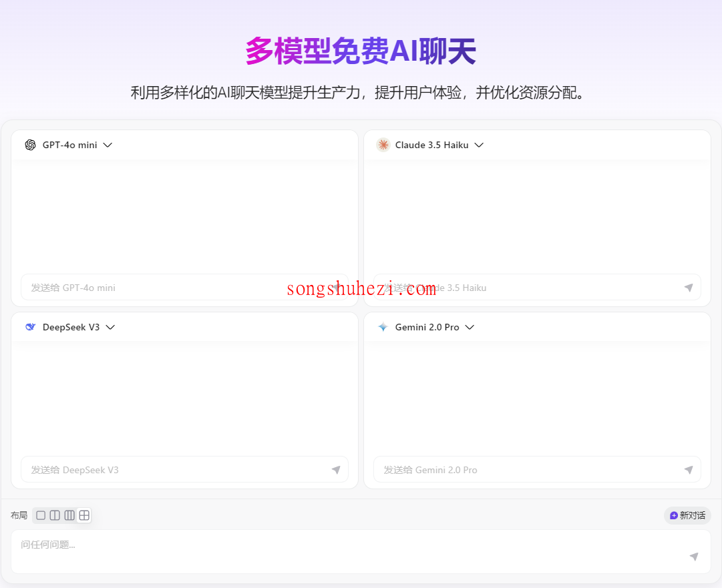
Task: Click the OpenAI logo beside GPT-4o mini
Action: 31,145
